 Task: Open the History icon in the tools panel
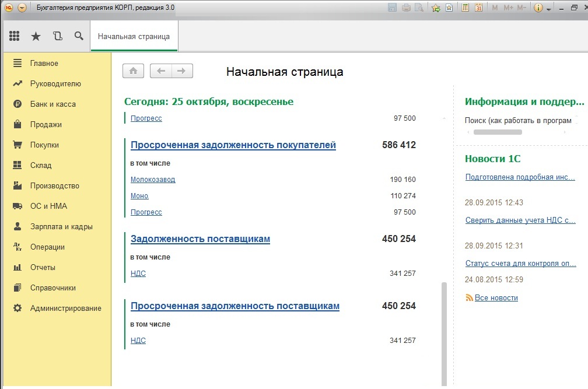pos(57,36)
